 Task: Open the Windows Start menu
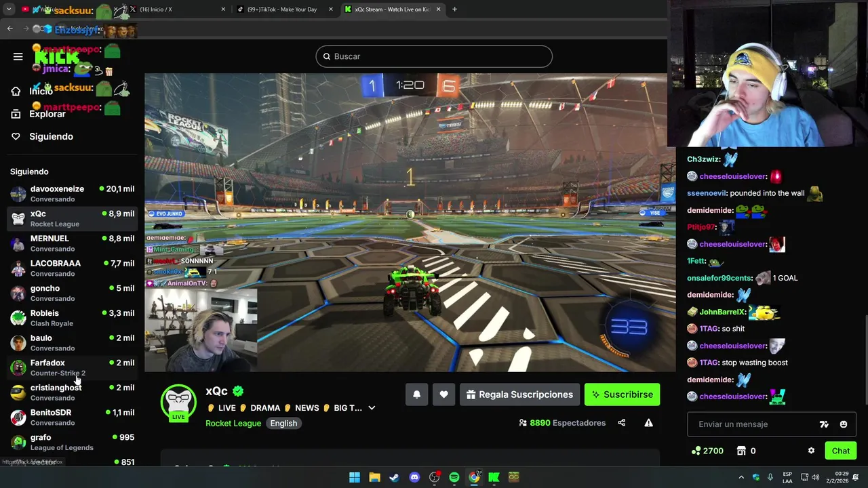pos(354,477)
